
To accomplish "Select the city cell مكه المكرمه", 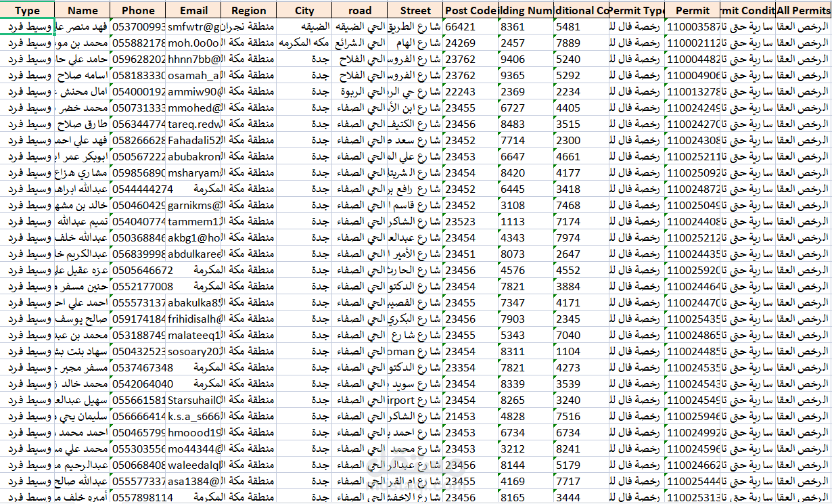I will pyautogui.click(x=304, y=43).
